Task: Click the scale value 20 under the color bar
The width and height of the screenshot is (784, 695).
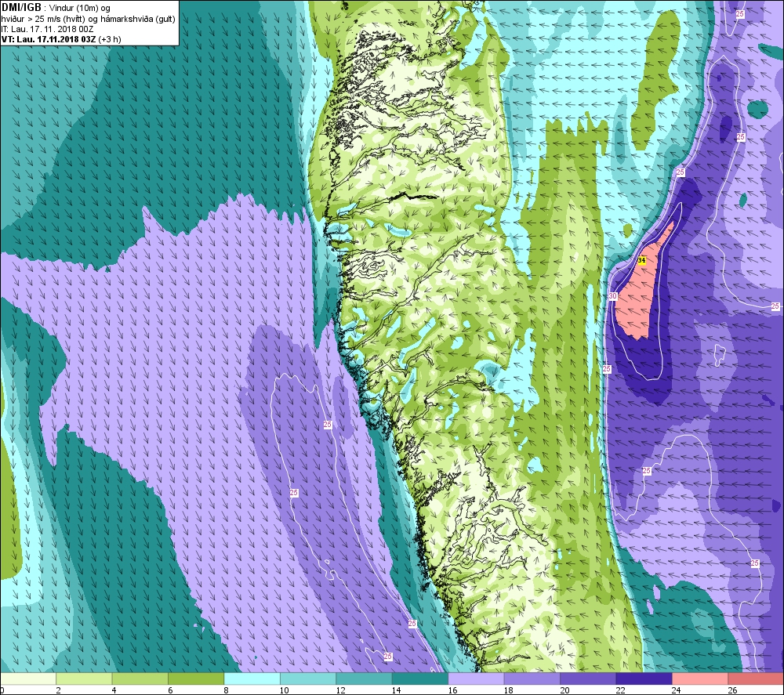Action: (564, 690)
